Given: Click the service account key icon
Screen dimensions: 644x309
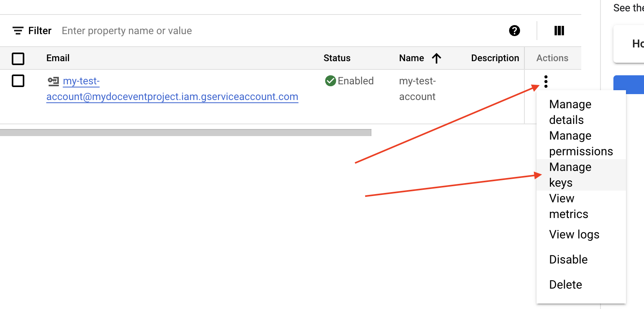Looking at the screenshot, I should (53, 81).
